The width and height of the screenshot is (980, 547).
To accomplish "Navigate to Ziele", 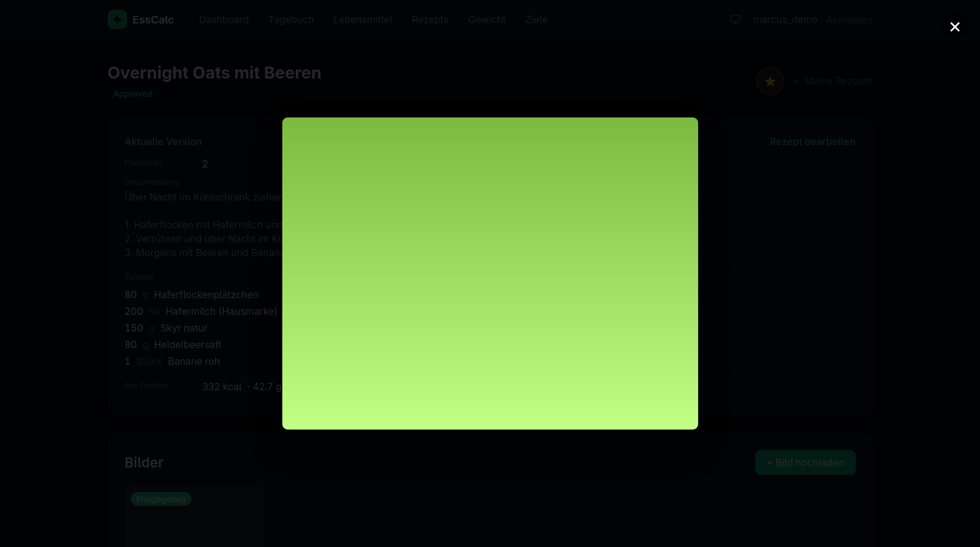I will pos(536,19).
